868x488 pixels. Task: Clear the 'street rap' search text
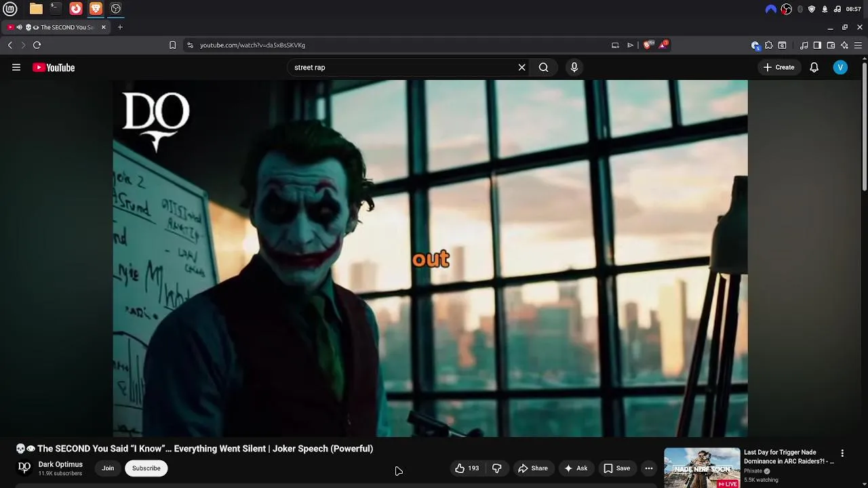coord(521,67)
